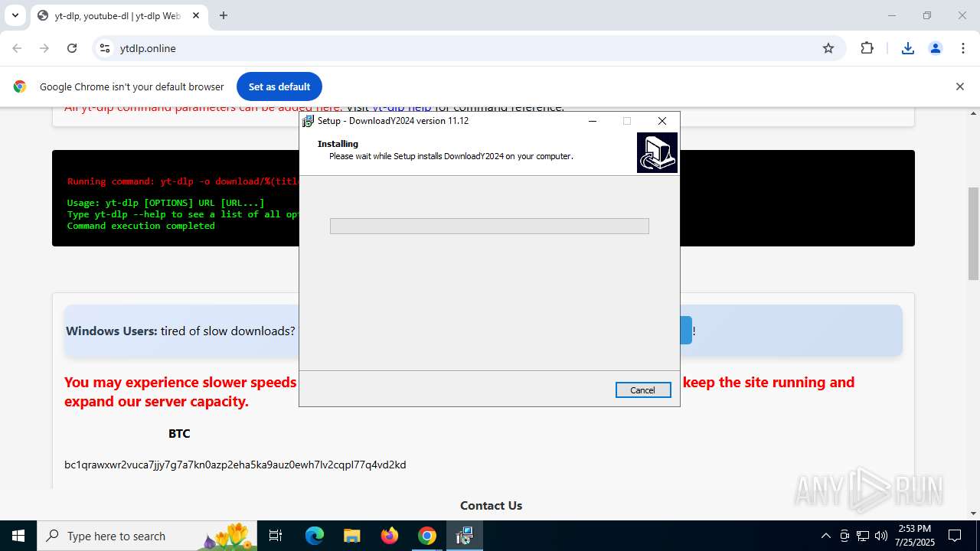Click the BTC heading

179,433
